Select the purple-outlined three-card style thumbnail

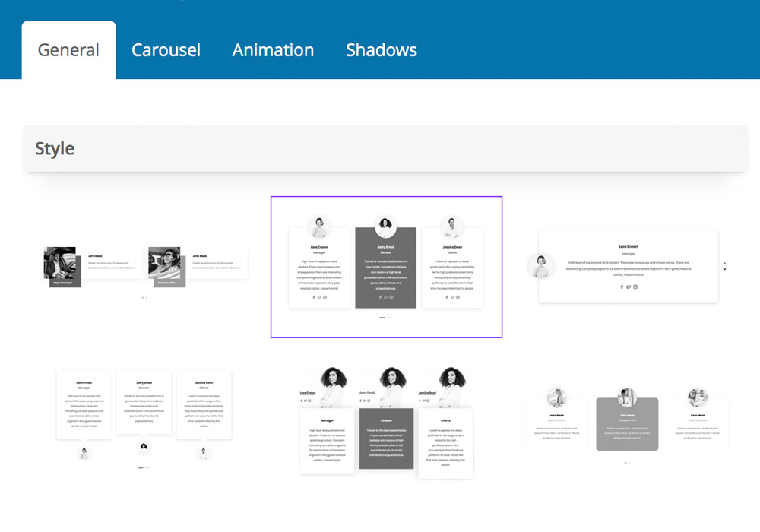386,267
